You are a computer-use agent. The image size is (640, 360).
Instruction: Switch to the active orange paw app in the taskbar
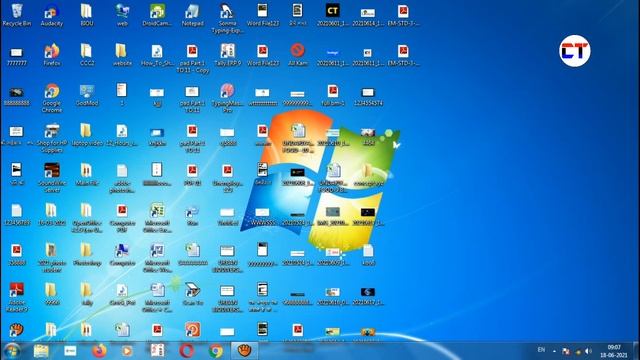tap(244, 351)
